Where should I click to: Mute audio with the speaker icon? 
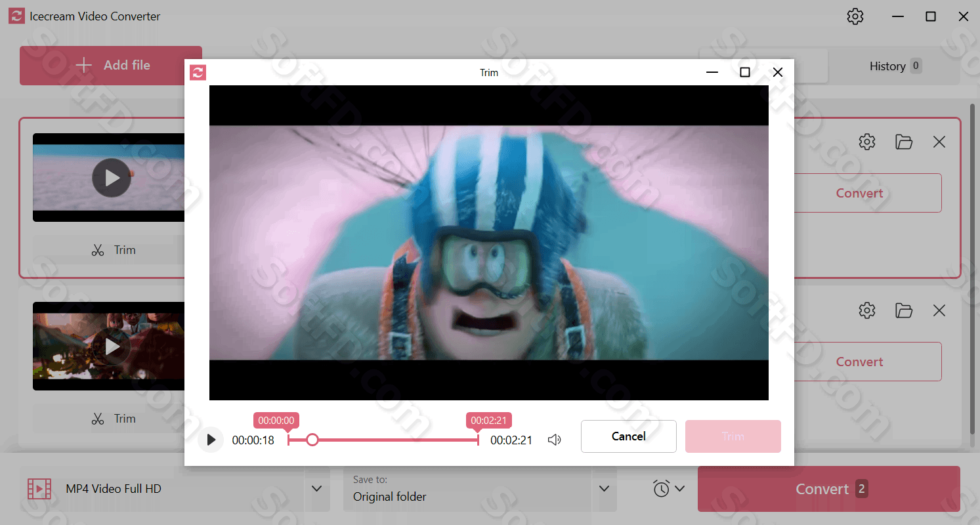point(555,440)
